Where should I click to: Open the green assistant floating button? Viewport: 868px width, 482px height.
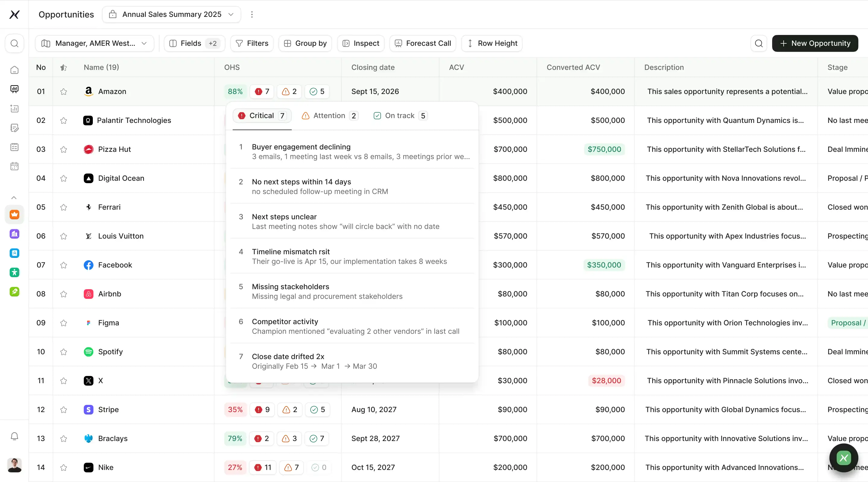tap(844, 458)
